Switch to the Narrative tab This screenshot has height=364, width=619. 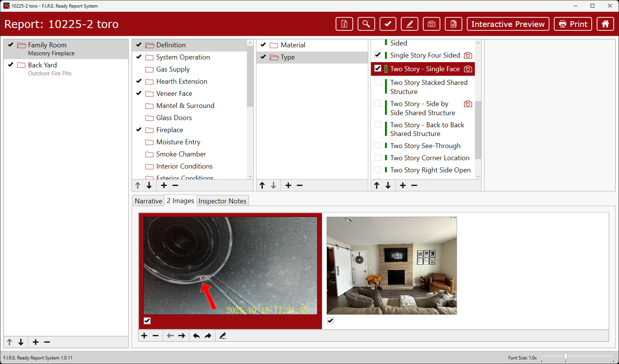pos(148,201)
